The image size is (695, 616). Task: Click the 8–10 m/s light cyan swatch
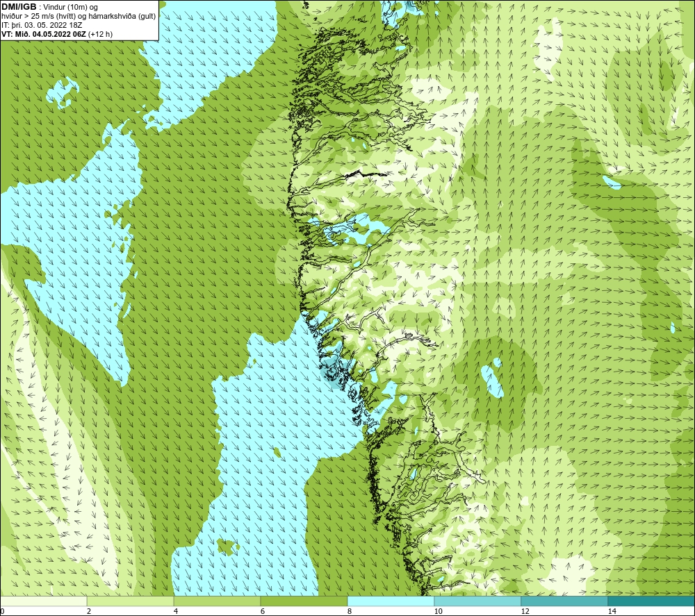click(x=391, y=601)
